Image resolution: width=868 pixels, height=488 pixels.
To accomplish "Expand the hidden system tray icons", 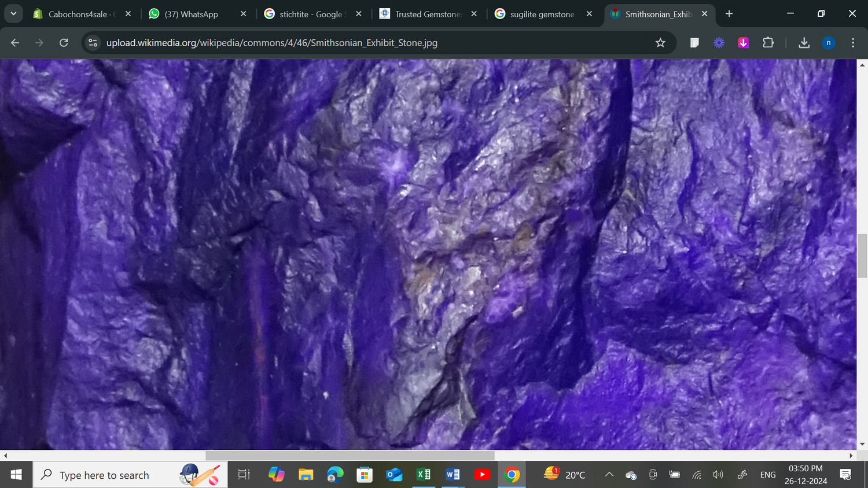I will coord(609,475).
